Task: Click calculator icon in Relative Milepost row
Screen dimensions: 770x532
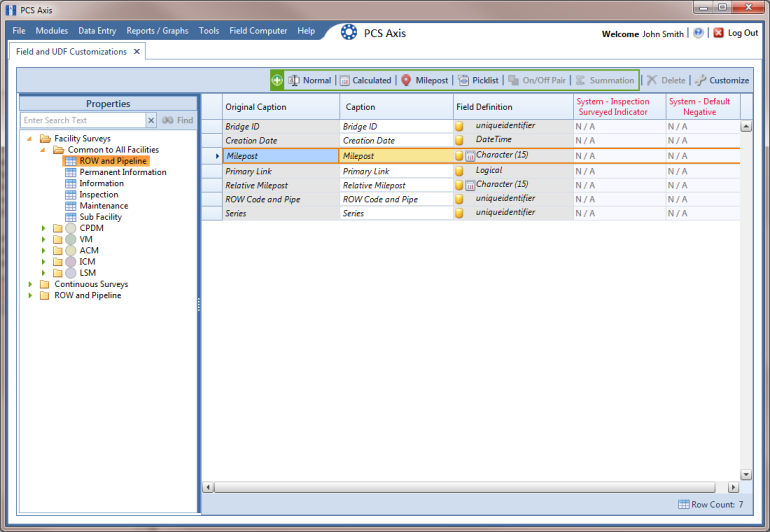Action: tap(470, 186)
